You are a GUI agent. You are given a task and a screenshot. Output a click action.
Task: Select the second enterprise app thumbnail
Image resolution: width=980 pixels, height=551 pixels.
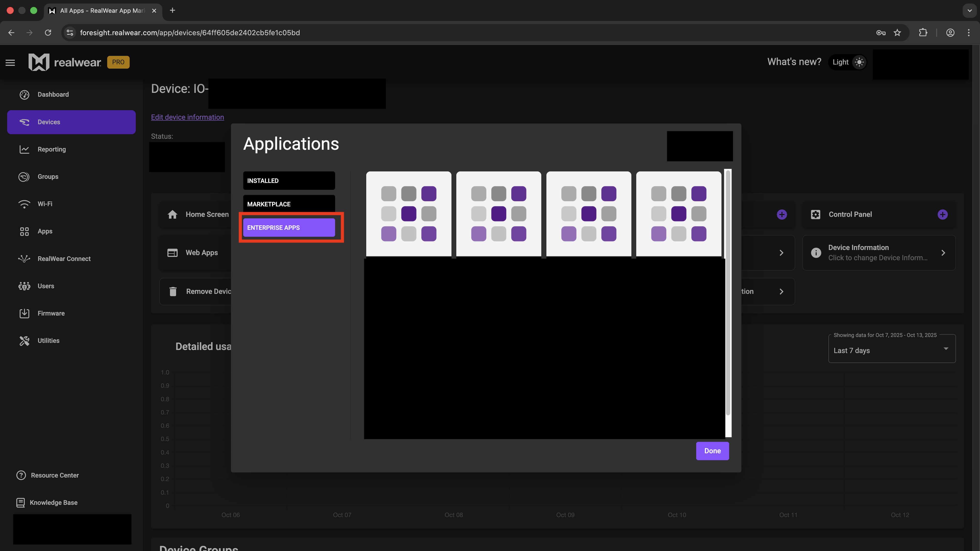point(499,214)
